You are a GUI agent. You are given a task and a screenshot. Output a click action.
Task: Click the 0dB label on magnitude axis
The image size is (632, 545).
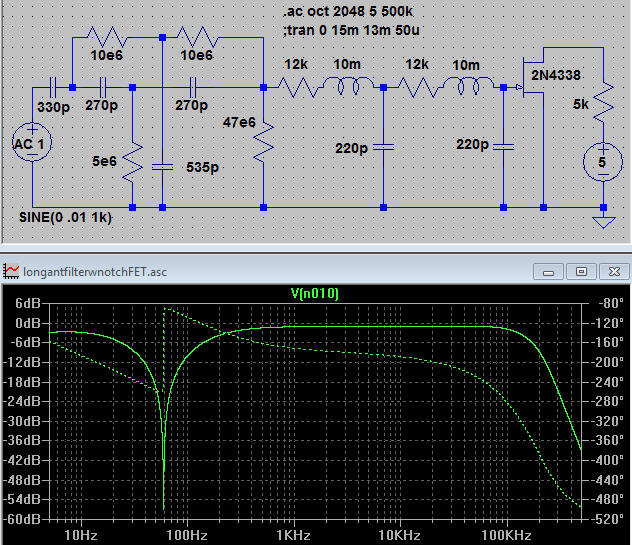pos(28,325)
